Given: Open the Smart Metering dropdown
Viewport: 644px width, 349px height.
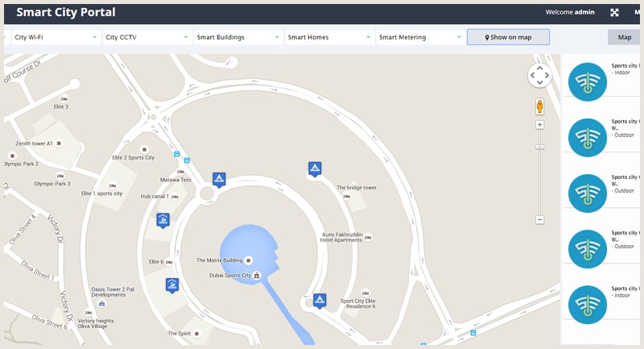Looking at the screenshot, I should click(420, 37).
